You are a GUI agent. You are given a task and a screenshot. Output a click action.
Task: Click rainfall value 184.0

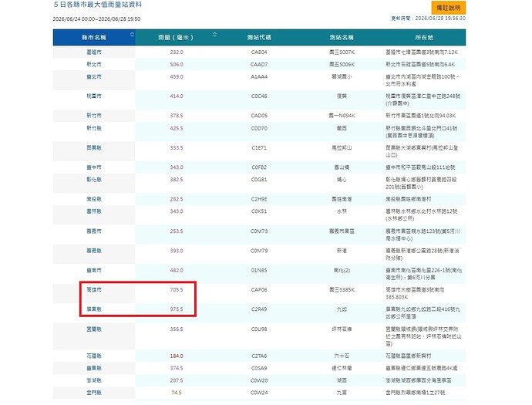click(x=177, y=356)
